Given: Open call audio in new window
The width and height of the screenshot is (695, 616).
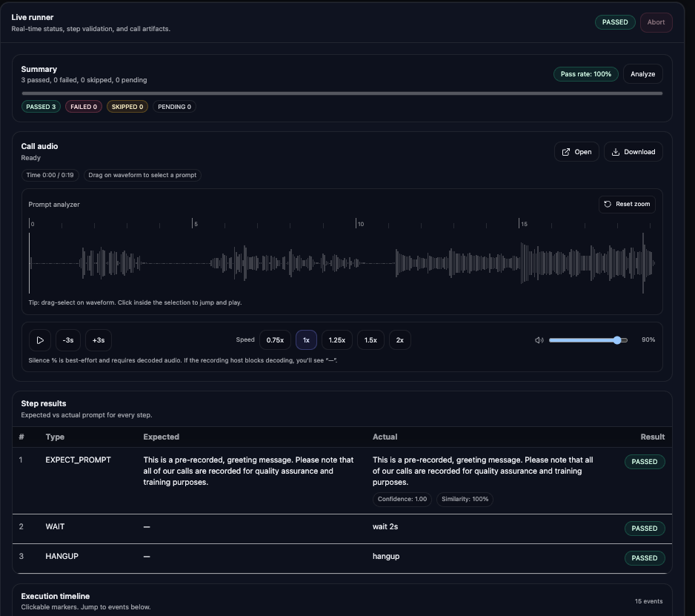Looking at the screenshot, I should 576,152.
